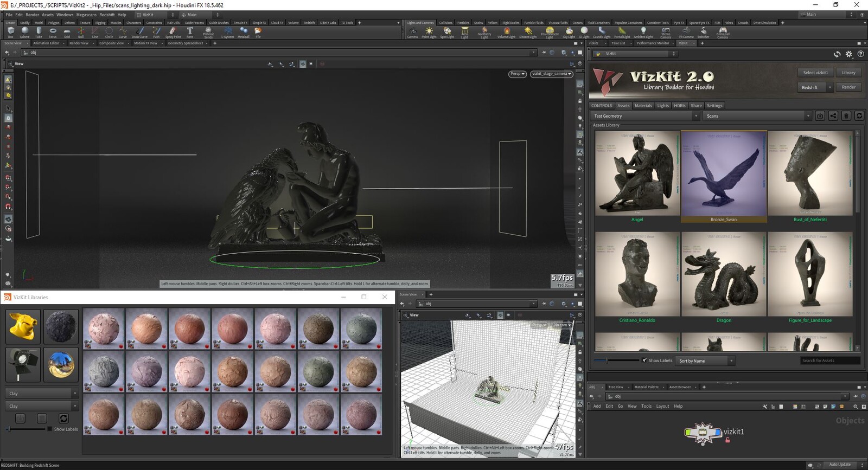
Task: Open the Layout menu in network editor
Action: pyautogui.click(x=662, y=406)
